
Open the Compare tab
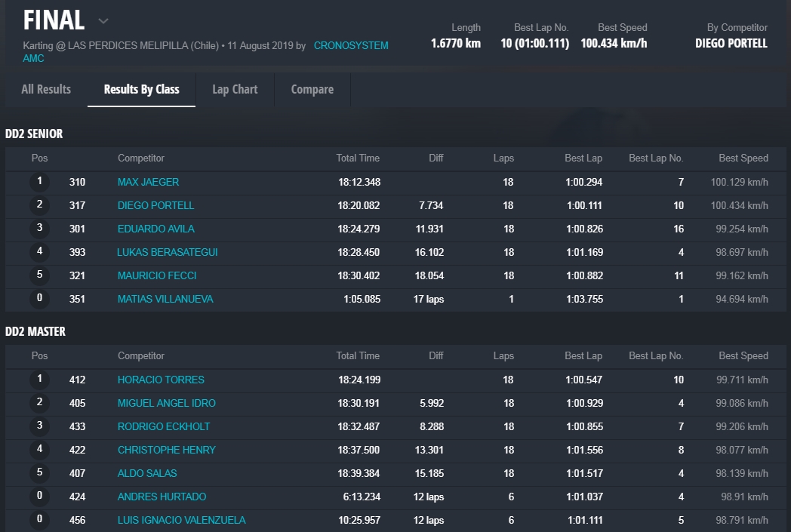coord(312,89)
